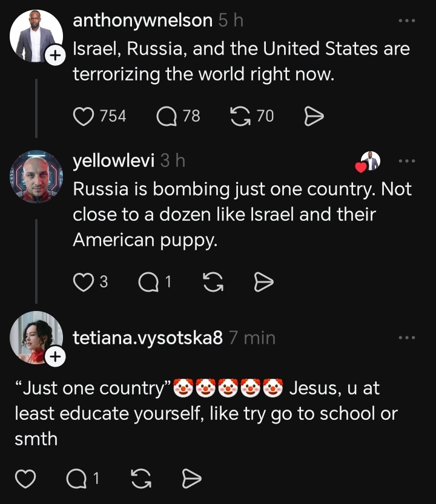Screen dimensions: 436x504
Task: Share anthonywnelson's post using the send icon
Action: tap(313, 116)
